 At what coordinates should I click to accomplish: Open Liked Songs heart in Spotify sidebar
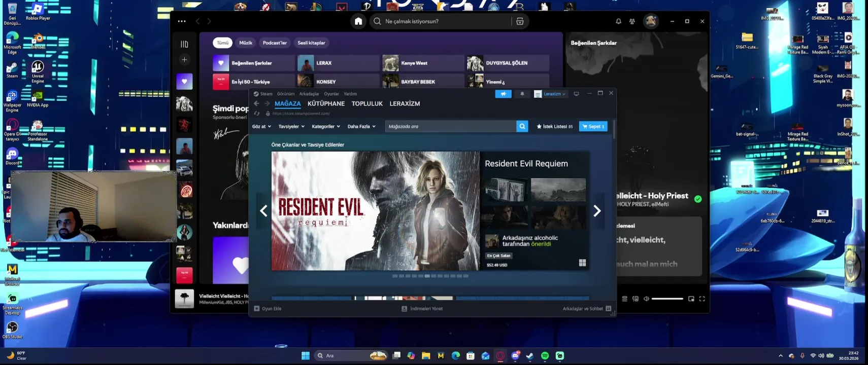(x=184, y=81)
